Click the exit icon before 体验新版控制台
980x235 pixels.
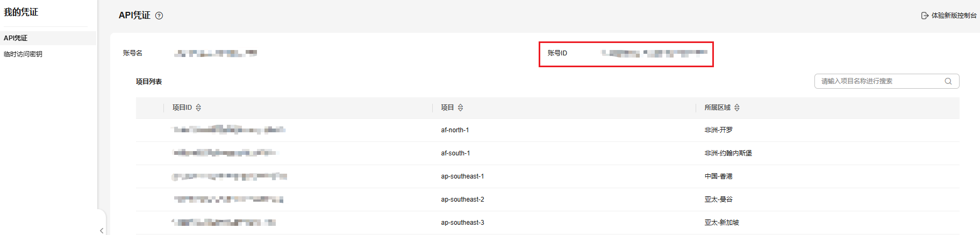pyautogui.click(x=925, y=16)
